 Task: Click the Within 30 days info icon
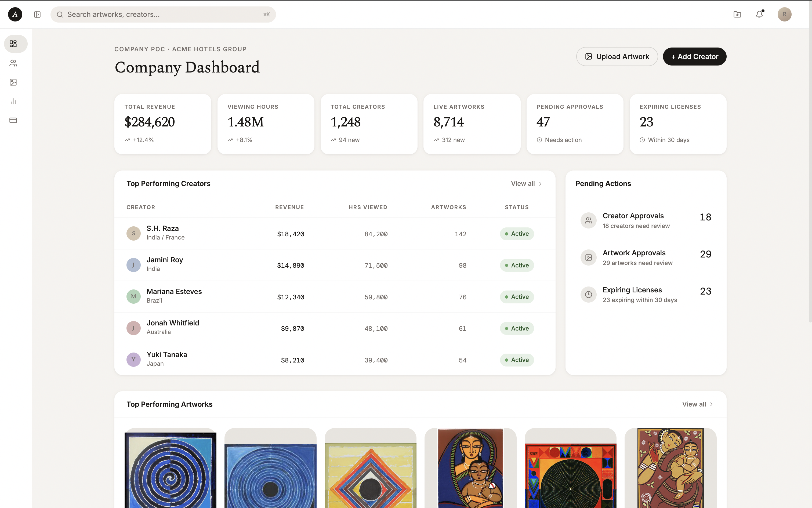(x=642, y=140)
